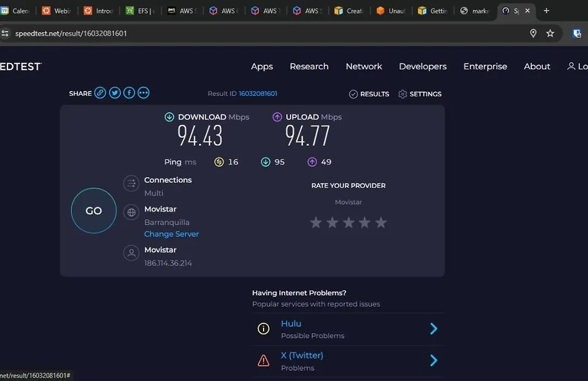Click the Connections mode icon
The image size is (588, 381).
click(x=131, y=183)
